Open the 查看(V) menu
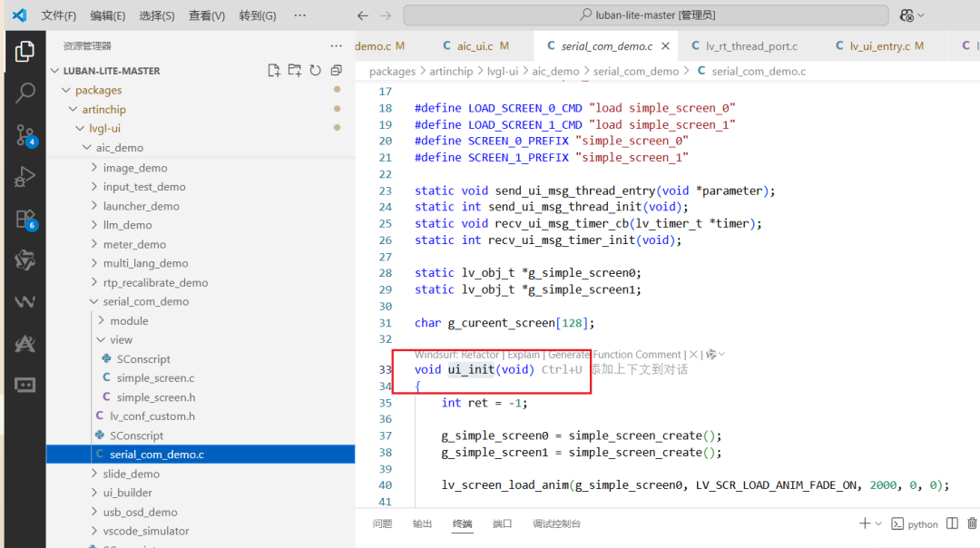The width and height of the screenshot is (980, 548). point(207,15)
